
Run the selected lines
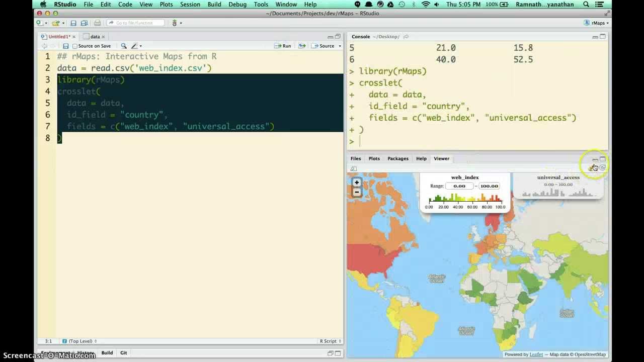pyautogui.click(x=283, y=46)
